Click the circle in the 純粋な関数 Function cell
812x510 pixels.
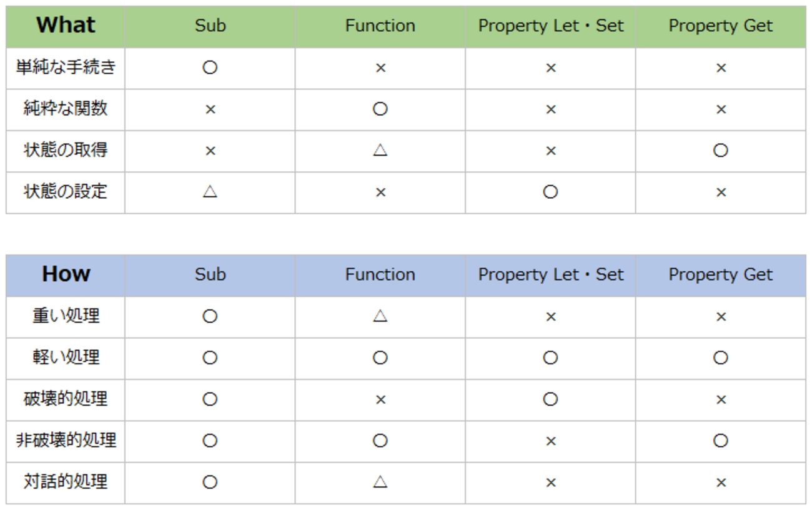tap(380, 109)
